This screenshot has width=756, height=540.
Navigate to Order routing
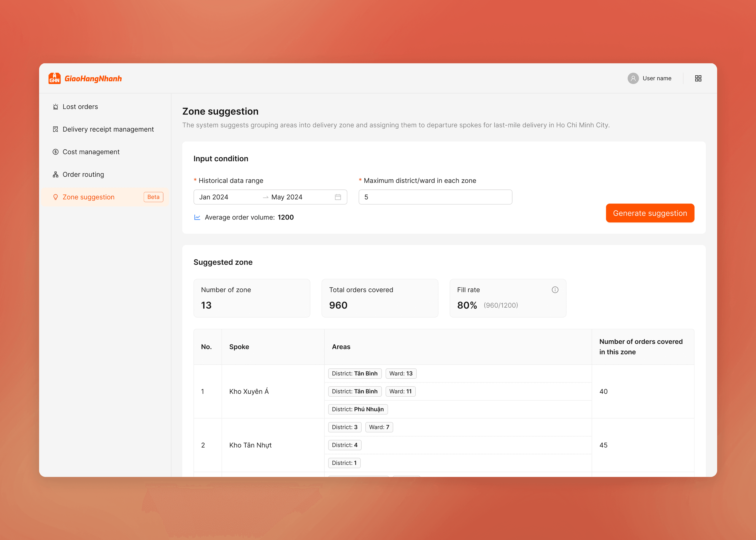coord(105,175)
